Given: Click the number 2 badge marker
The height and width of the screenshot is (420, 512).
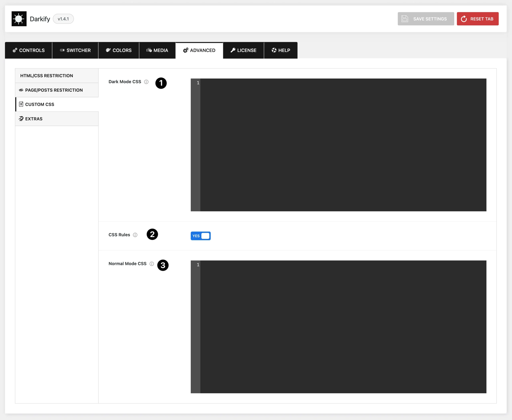Looking at the screenshot, I should click(152, 234).
